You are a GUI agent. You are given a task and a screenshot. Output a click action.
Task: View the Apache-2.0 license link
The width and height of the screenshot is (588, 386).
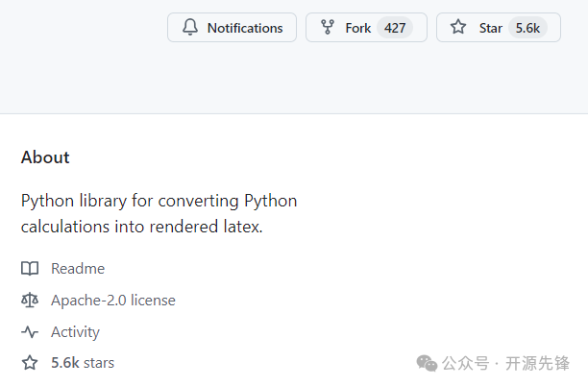coord(113,301)
